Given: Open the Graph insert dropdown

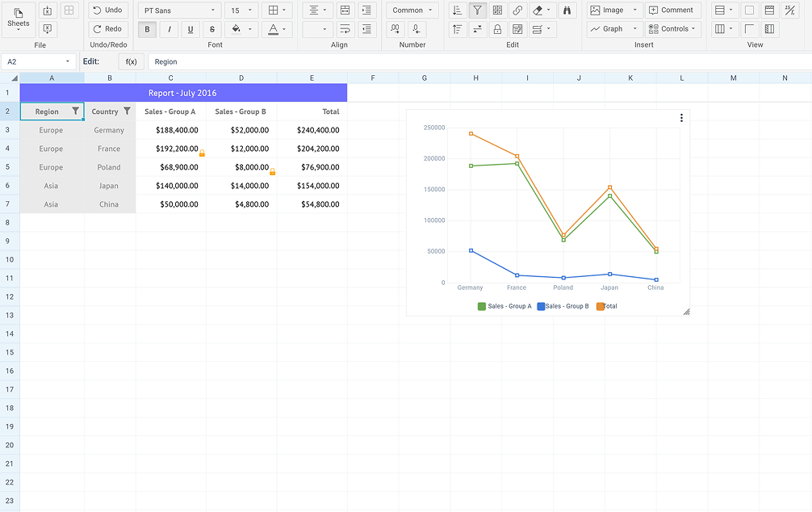Looking at the screenshot, I should click(x=615, y=30).
